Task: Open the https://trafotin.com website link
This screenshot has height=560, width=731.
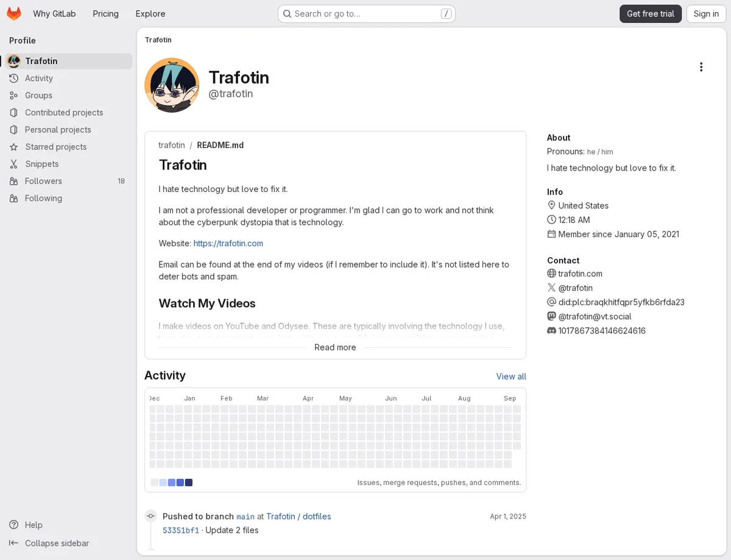Action: click(x=228, y=243)
